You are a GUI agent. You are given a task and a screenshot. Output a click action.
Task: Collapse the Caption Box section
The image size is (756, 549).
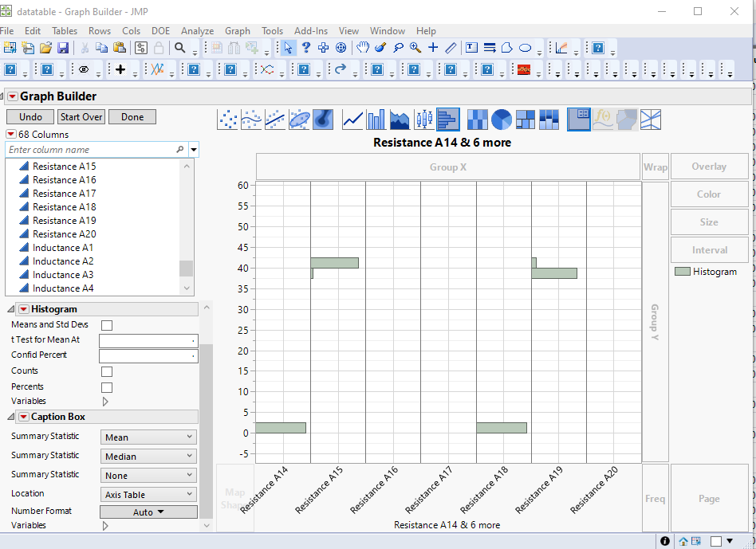[x=11, y=417]
